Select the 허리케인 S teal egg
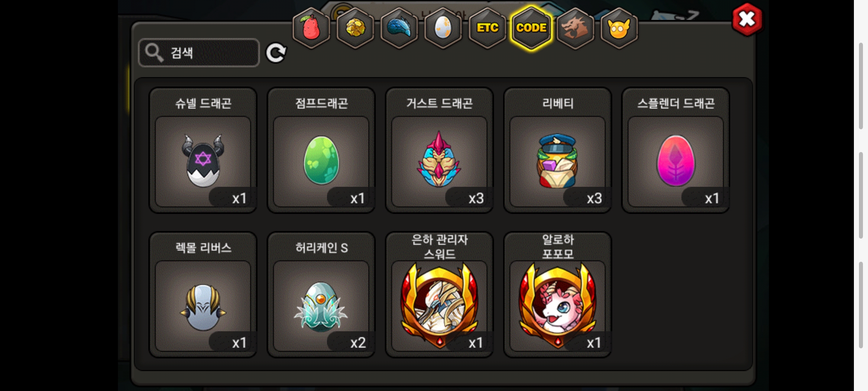 pos(321,295)
